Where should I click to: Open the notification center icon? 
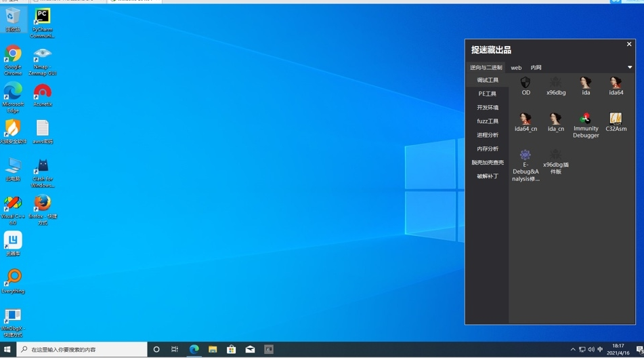click(639, 349)
